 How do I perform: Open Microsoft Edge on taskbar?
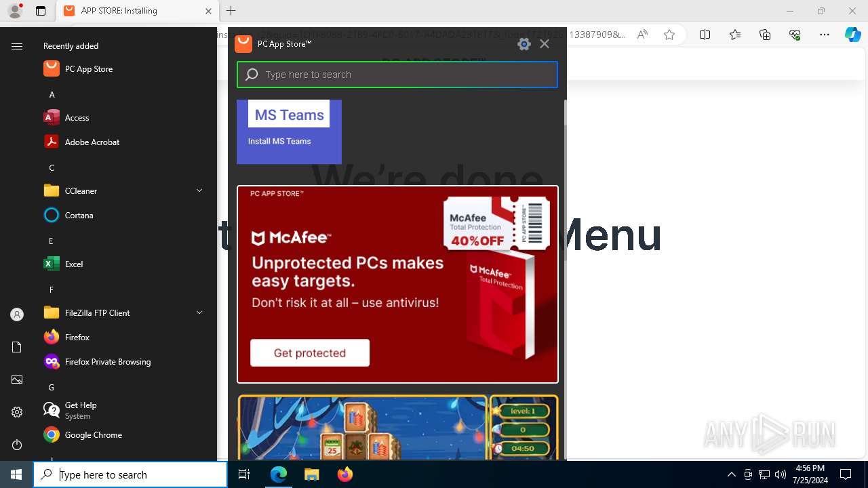pyautogui.click(x=279, y=474)
